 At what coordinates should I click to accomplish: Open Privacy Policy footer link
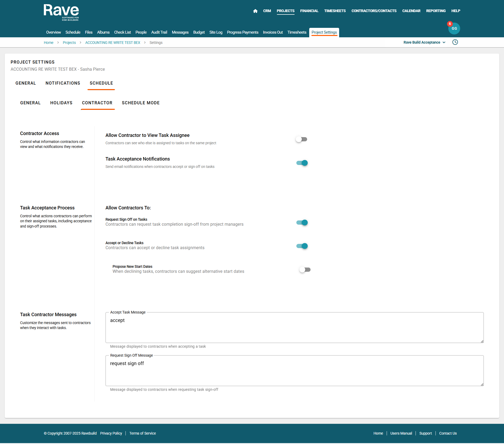pos(111,433)
